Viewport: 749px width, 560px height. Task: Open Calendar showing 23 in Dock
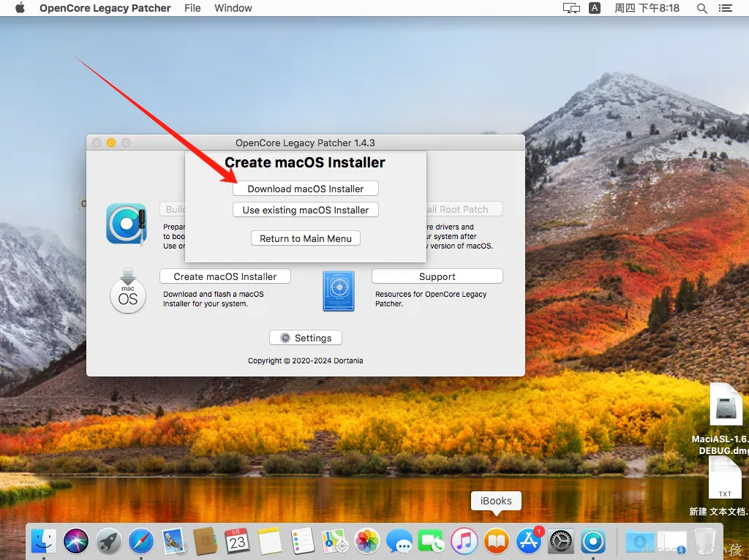click(238, 542)
